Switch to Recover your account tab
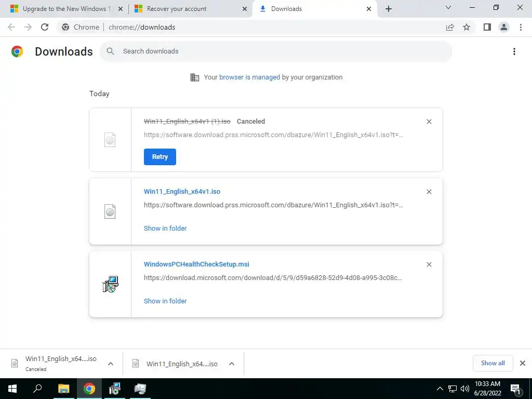 190,9
